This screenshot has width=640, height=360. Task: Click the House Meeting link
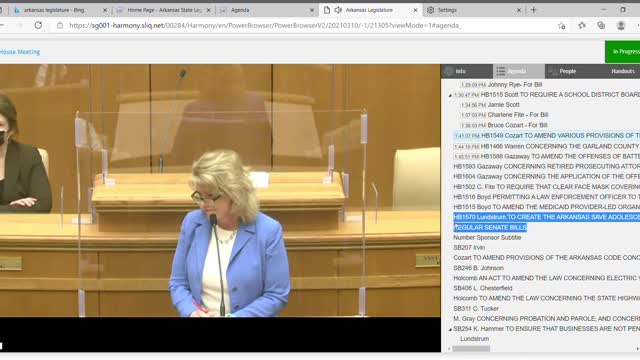[20, 52]
